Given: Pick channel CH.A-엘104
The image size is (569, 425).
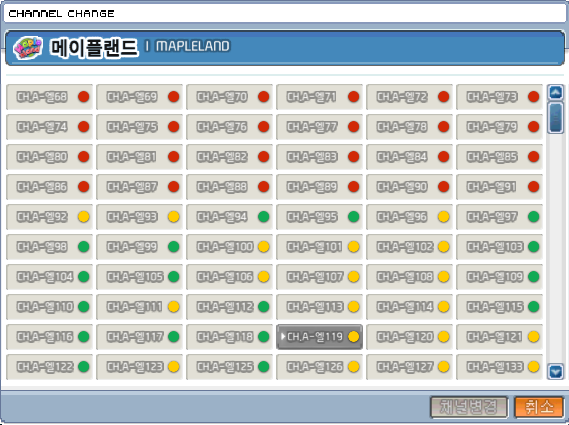Looking at the screenshot, I should click(49, 277).
